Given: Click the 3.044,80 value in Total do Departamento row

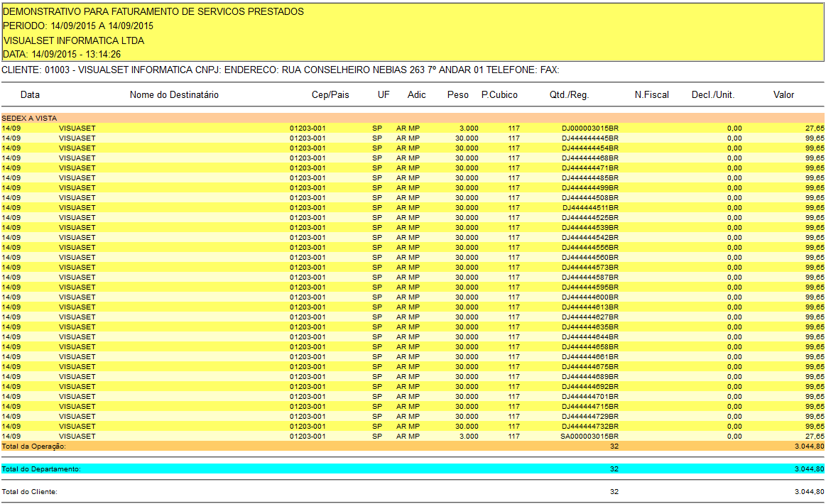Looking at the screenshot, I should tap(810, 469).
